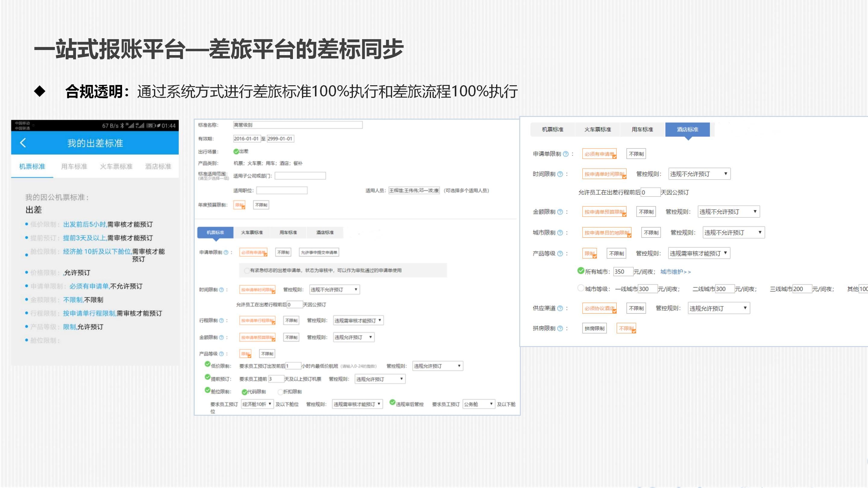868x488 pixels.
Task: Select 用车标准 tab in right hotel panel
Action: [642, 129]
